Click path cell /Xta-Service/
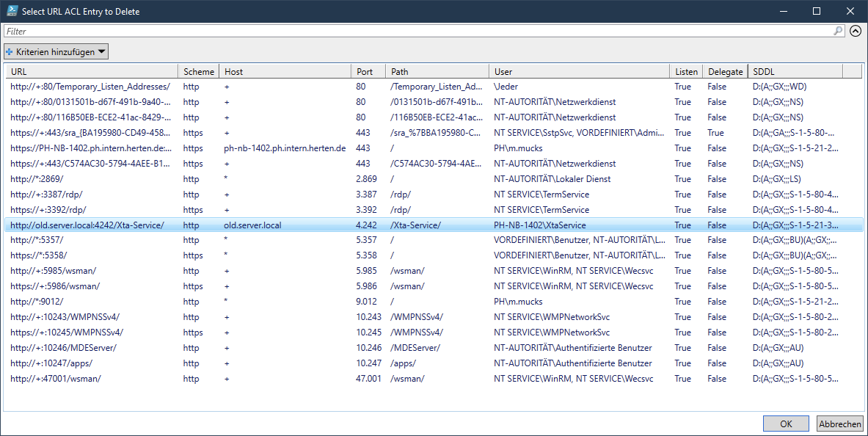This screenshot has width=868, height=436. coord(416,225)
